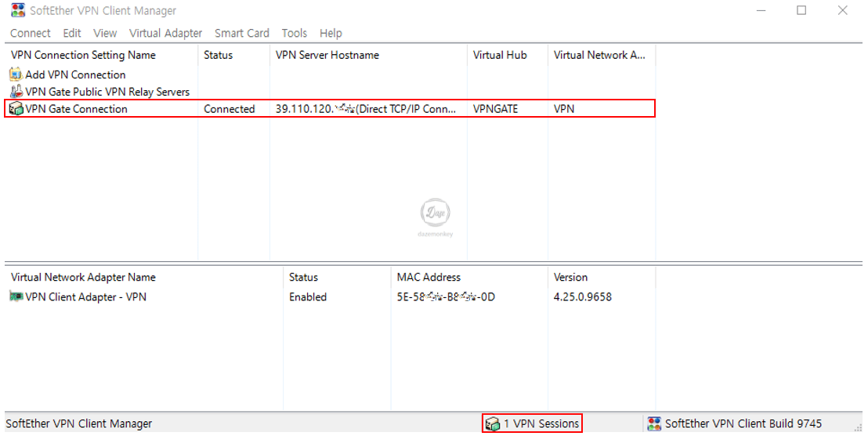Click the SoftEther title bar app icon
This screenshot has height=436, width=868.
pos(18,10)
